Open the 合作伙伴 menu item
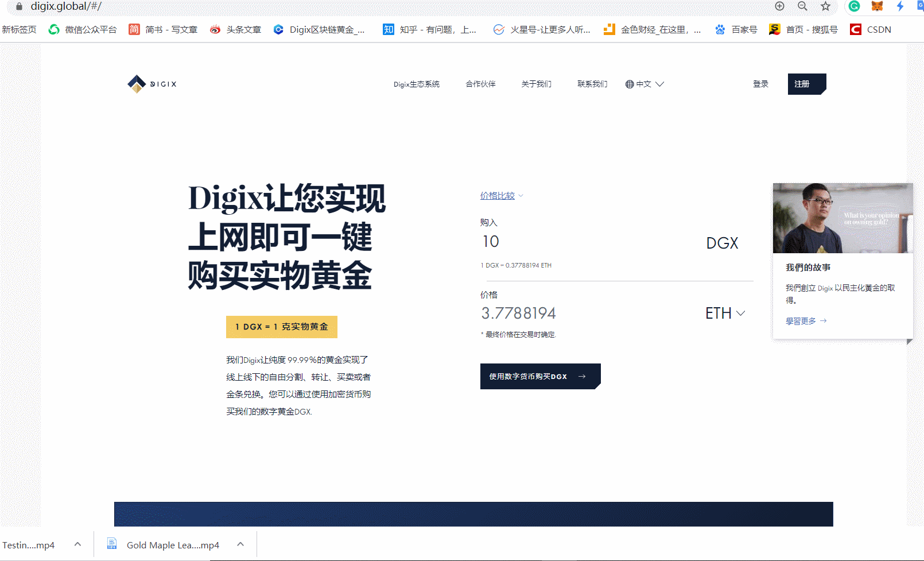Image resolution: width=924 pixels, height=561 pixels. tap(481, 84)
